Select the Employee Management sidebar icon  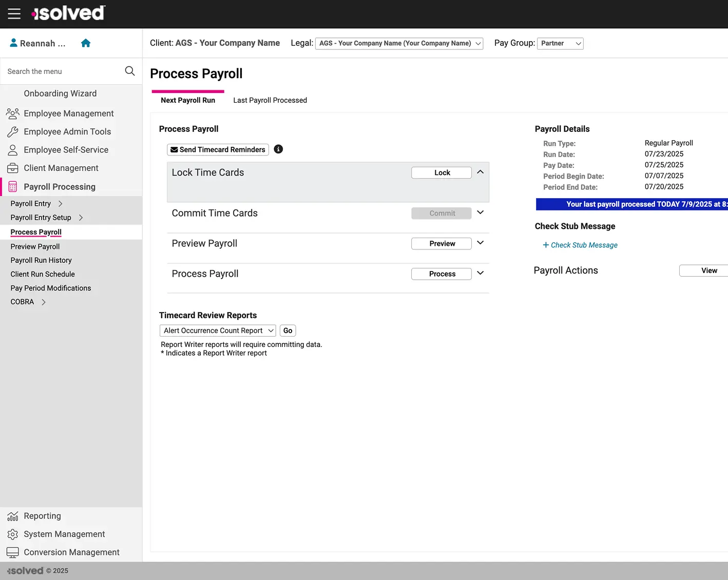pyautogui.click(x=12, y=113)
